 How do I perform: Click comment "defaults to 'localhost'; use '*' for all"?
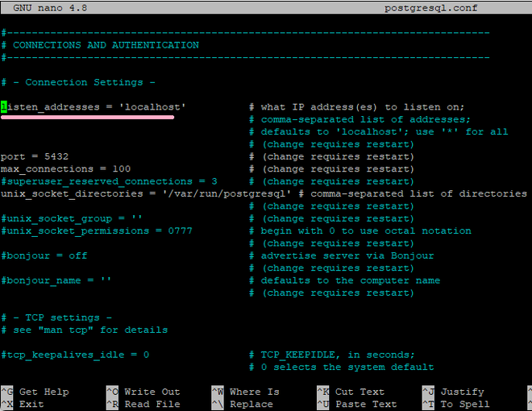(x=384, y=132)
